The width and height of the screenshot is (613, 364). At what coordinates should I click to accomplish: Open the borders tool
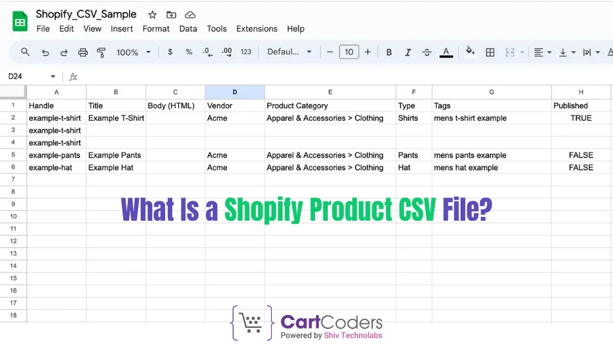pos(490,52)
